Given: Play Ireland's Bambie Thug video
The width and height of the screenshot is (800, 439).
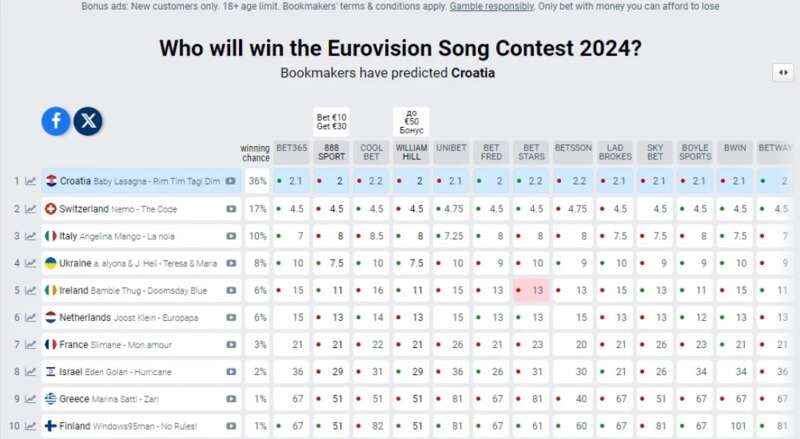Looking at the screenshot, I should pos(231,290).
